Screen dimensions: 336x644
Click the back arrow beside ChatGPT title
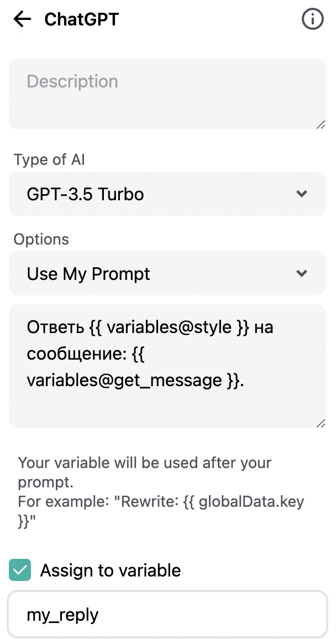(x=21, y=19)
